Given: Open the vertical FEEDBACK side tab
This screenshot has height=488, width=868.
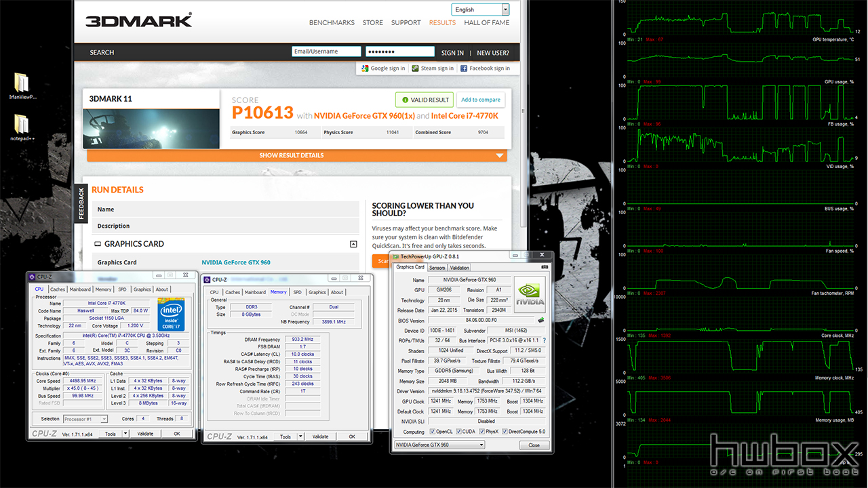Looking at the screenshot, I should 81,203.
